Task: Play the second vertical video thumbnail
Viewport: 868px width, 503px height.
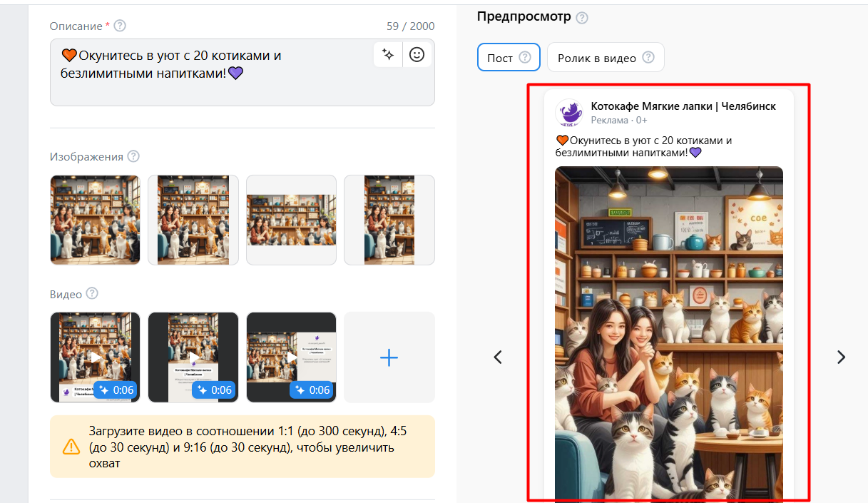Action: [x=193, y=356]
